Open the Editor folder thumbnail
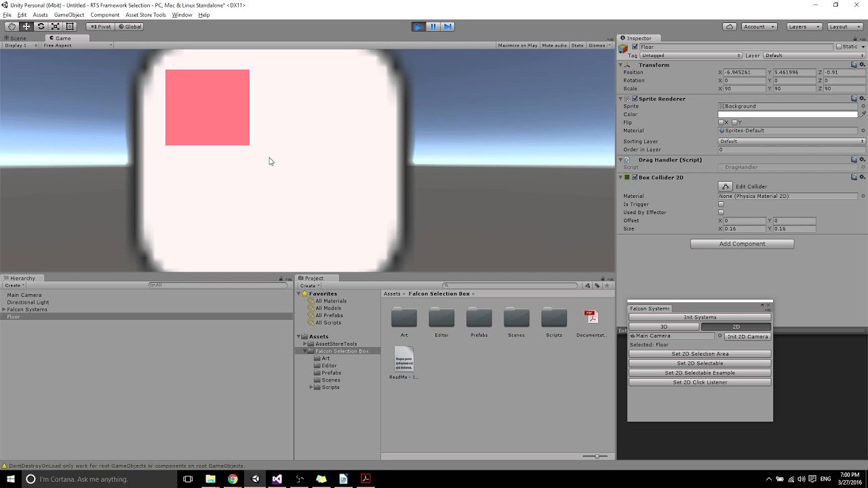 441,317
